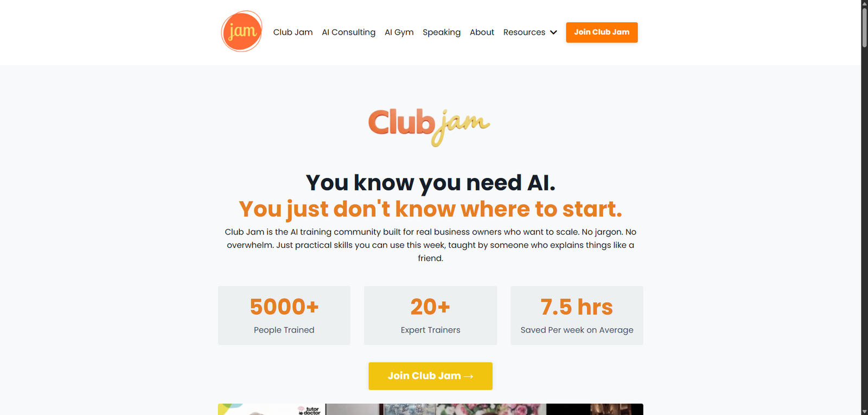Viewport: 868px width, 415px height.
Task: Click orange Join Club Jam header button
Action: [602, 33]
